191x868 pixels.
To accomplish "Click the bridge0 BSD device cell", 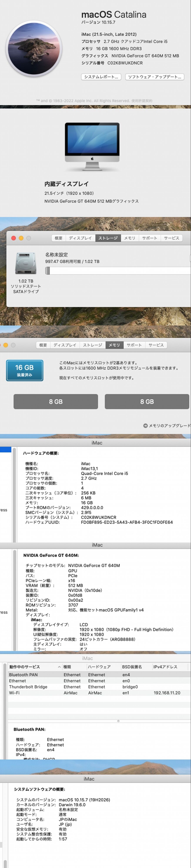I will pyautogui.click(x=130, y=687).
